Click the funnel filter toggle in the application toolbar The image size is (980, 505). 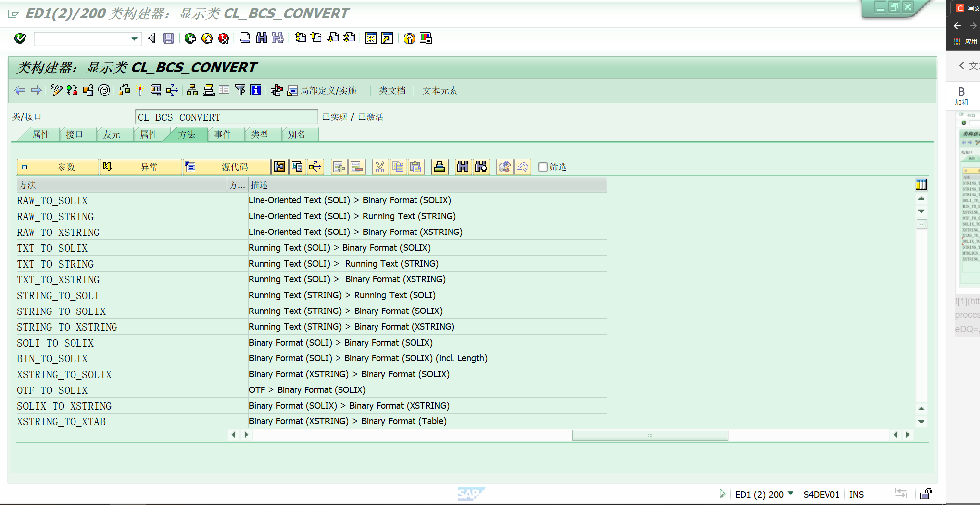coord(240,91)
